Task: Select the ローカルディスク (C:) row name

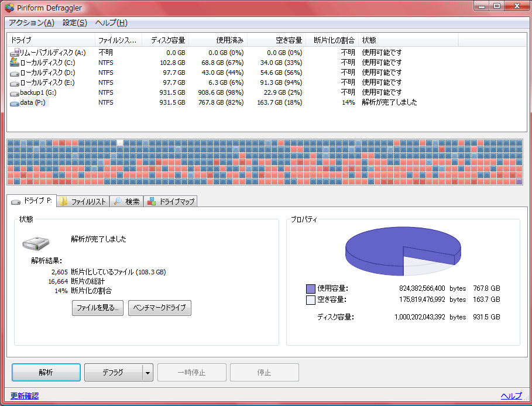Action: point(47,63)
